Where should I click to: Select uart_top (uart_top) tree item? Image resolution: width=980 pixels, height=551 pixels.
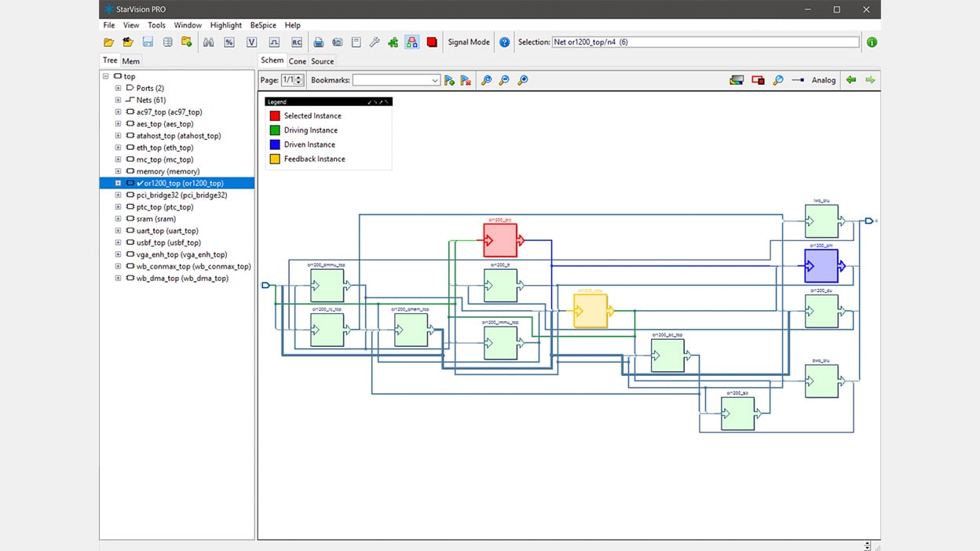coord(167,231)
